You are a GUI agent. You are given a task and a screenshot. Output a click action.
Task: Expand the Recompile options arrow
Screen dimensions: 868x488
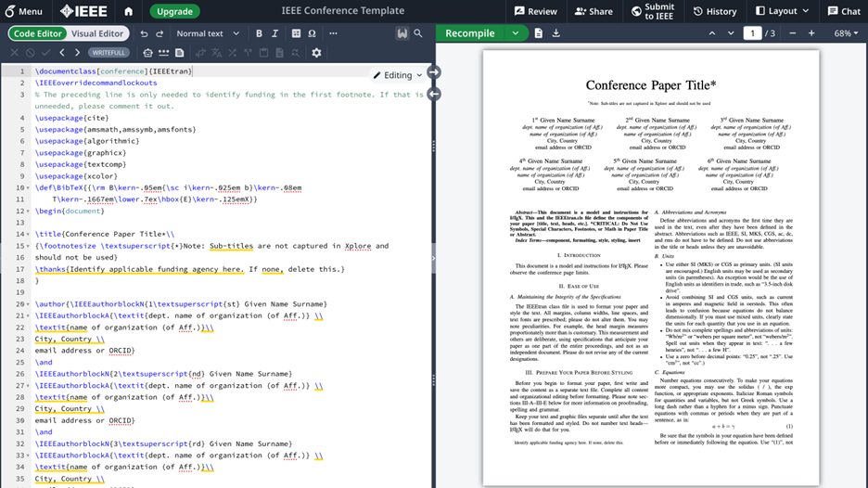tap(516, 33)
